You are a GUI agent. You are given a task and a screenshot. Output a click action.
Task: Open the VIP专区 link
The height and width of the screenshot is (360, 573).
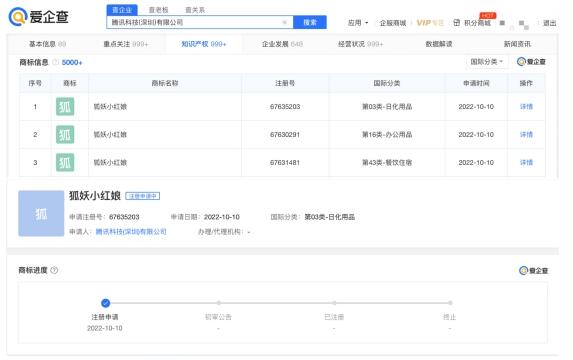(430, 23)
